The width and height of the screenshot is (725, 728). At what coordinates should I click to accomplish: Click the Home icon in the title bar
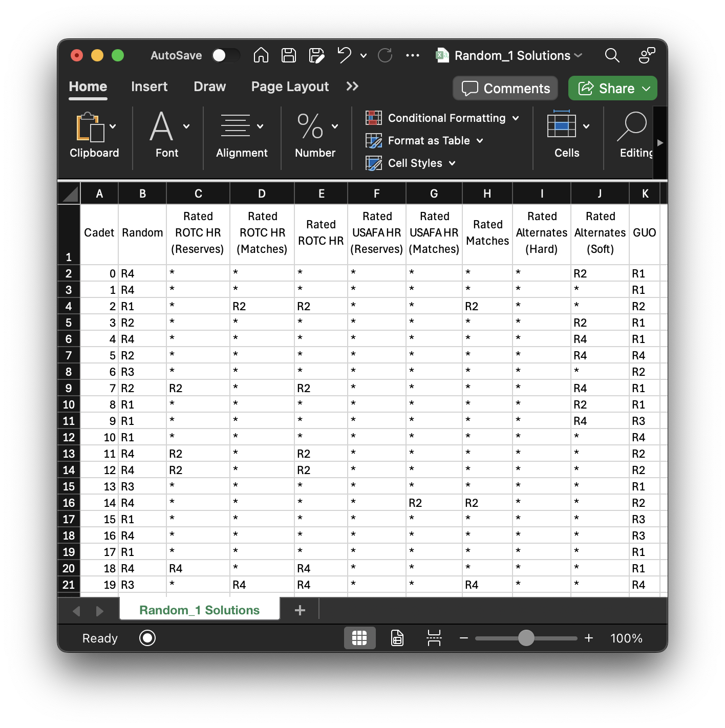tap(261, 55)
